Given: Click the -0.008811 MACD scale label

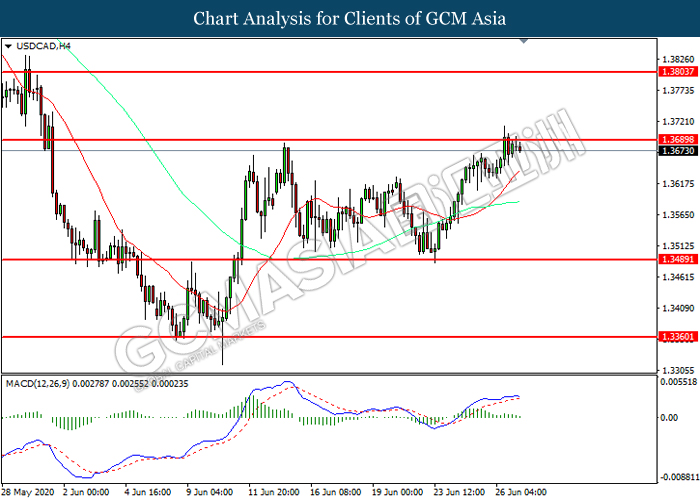Looking at the screenshot, I should point(678,478).
